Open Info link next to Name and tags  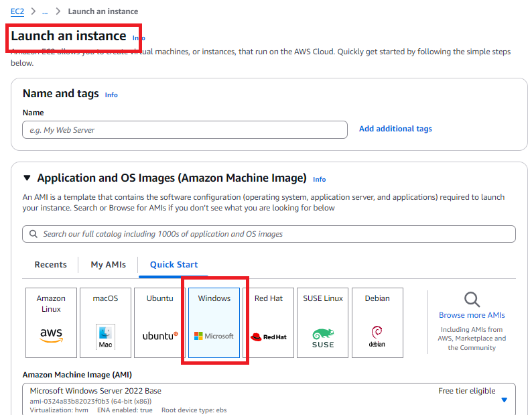[111, 95]
